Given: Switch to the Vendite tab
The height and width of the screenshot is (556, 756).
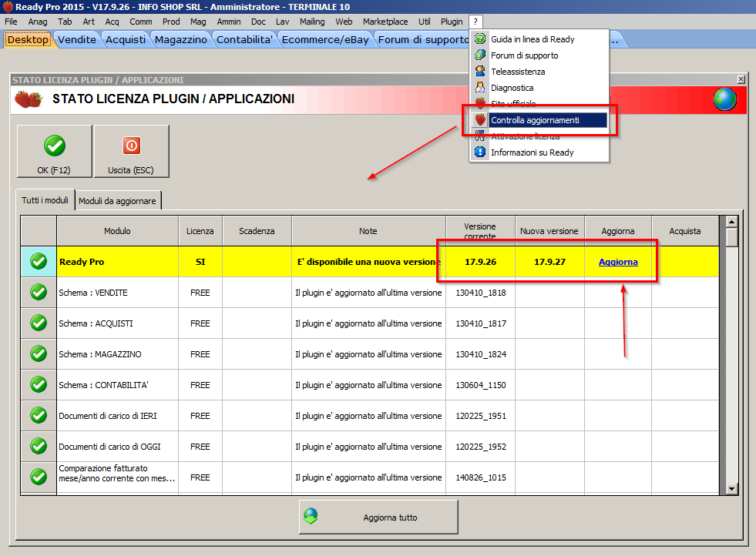Looking at the screenshot, I should [77, 39].
